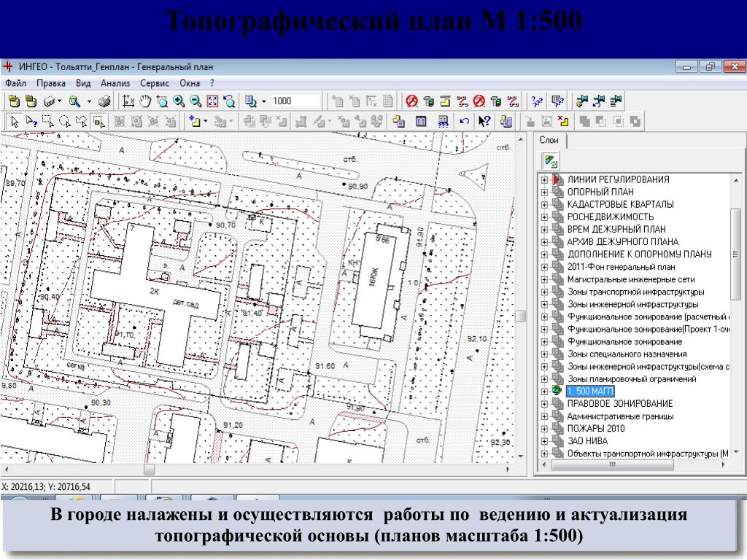Screen dimensions: 747x560
Task: Click the pin with list lines icon
Action: (616, 101)
